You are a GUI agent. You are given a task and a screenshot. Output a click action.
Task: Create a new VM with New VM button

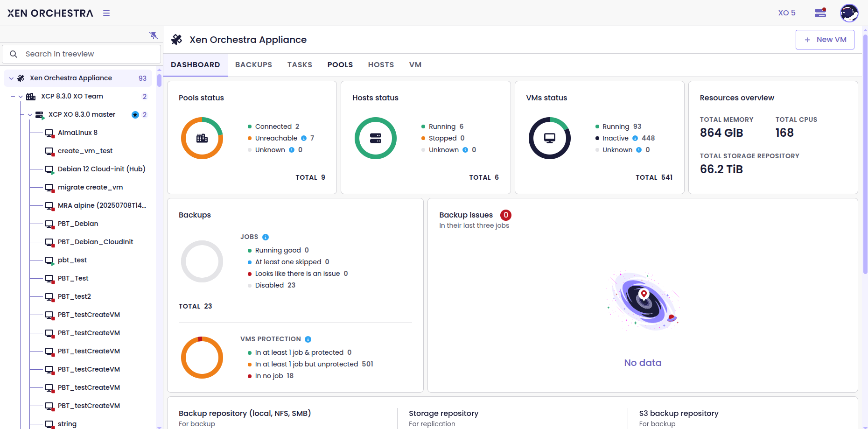[x=825, y=40]
